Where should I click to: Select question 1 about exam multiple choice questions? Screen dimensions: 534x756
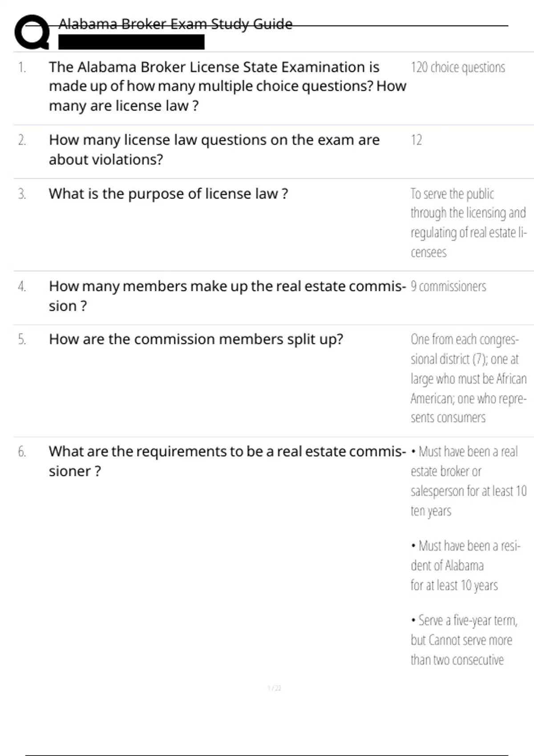click(227, 86)
